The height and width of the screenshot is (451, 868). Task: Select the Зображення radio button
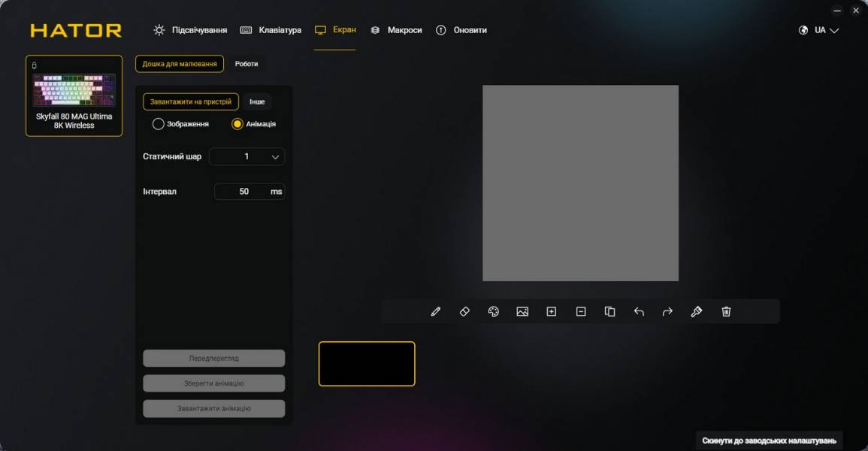[159, 124]
